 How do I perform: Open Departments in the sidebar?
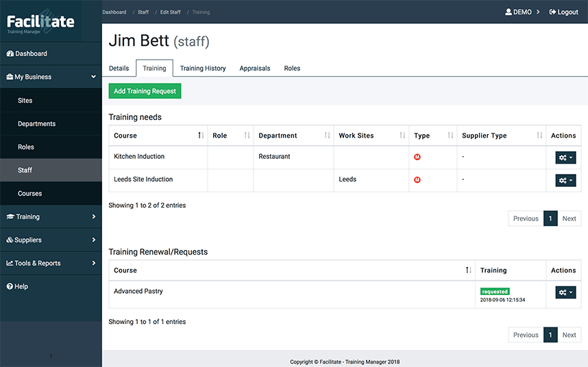(37, 124)
